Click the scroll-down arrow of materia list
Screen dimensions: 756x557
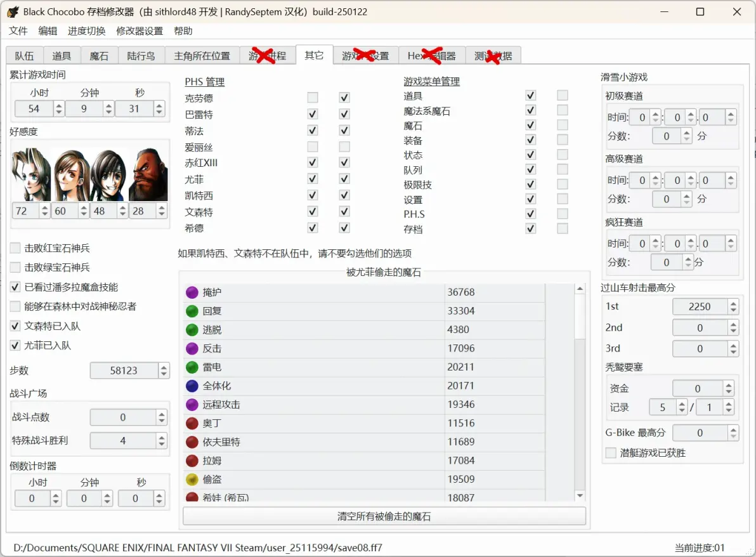point(580,495)
